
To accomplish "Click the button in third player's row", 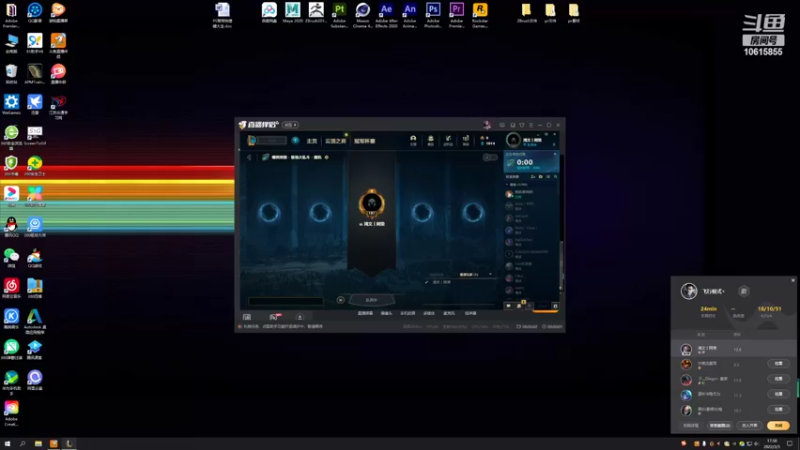I will 779,379.
